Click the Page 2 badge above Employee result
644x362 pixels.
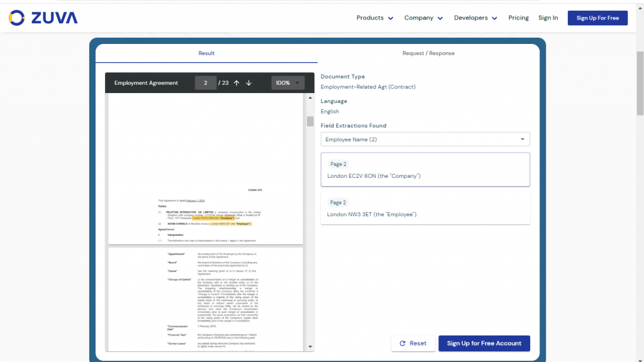338,202
